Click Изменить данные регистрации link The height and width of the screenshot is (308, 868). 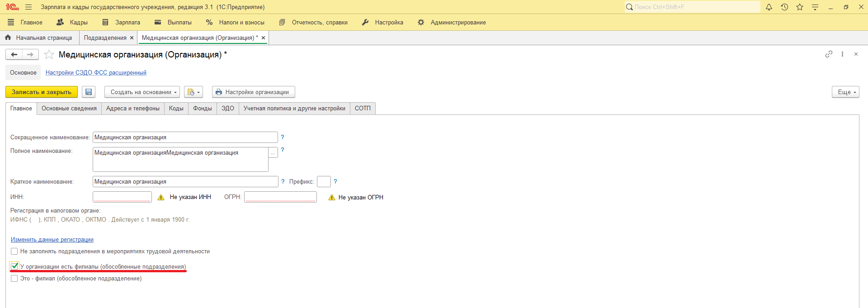pyautogui.click(x=52, y=240)
